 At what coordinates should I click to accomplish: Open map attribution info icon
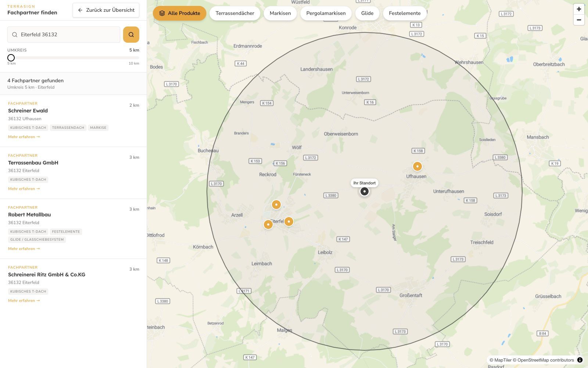(x=580, y=360)
